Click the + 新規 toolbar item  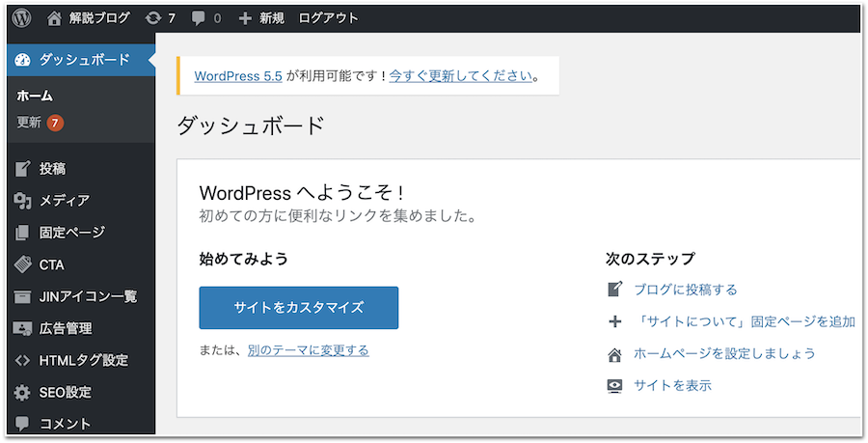261,17
